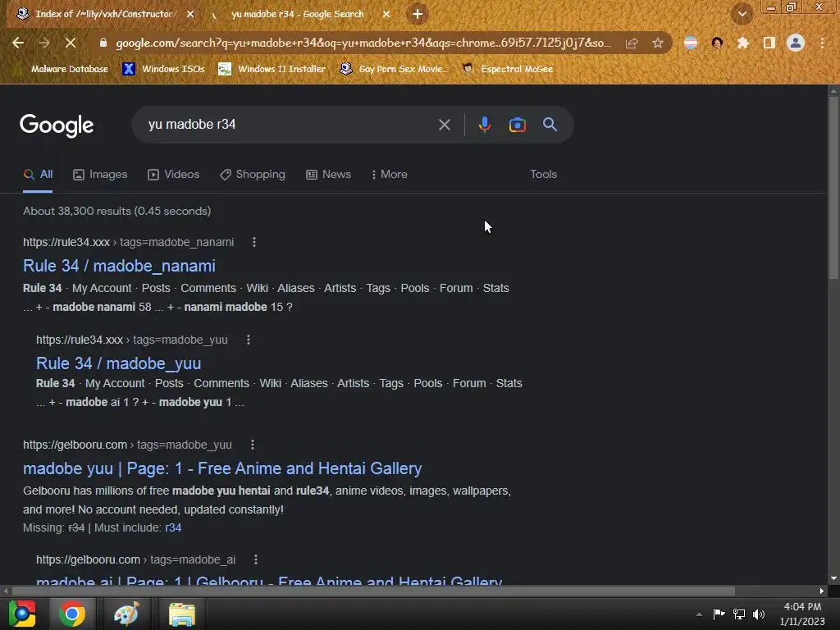This screenshot has width=840, height=630.
Task: Open the madobe yuu Page 1 gallery result
Action: coord(222,468)
